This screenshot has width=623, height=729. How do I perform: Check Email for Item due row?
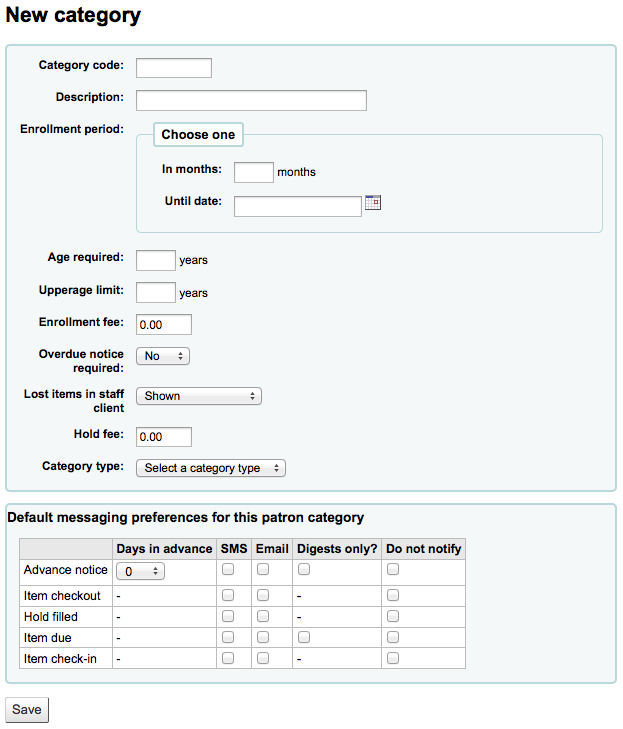coord(263,637)
